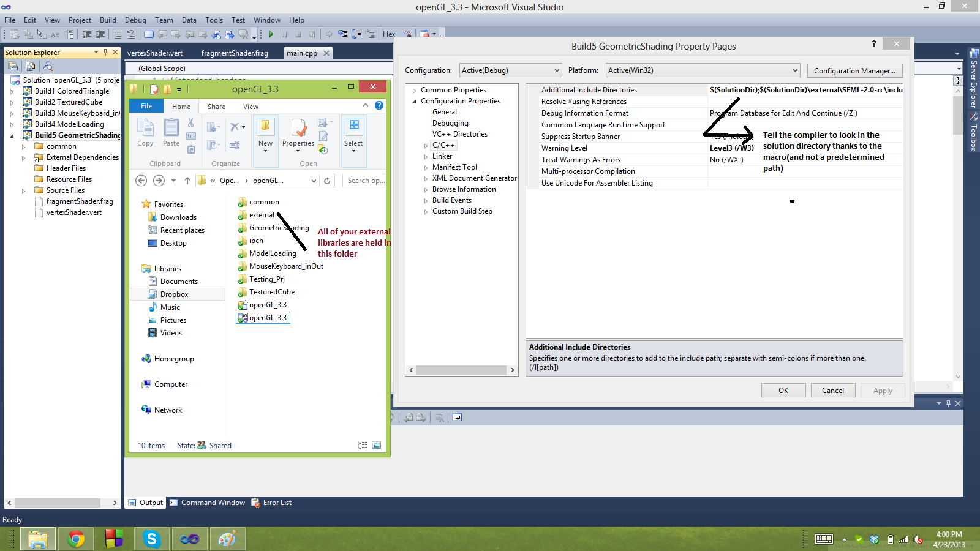The image size is (980, 551).
Task: Click the Delete X icon in Explorer ribbon
Action: (x=235, y=127)
